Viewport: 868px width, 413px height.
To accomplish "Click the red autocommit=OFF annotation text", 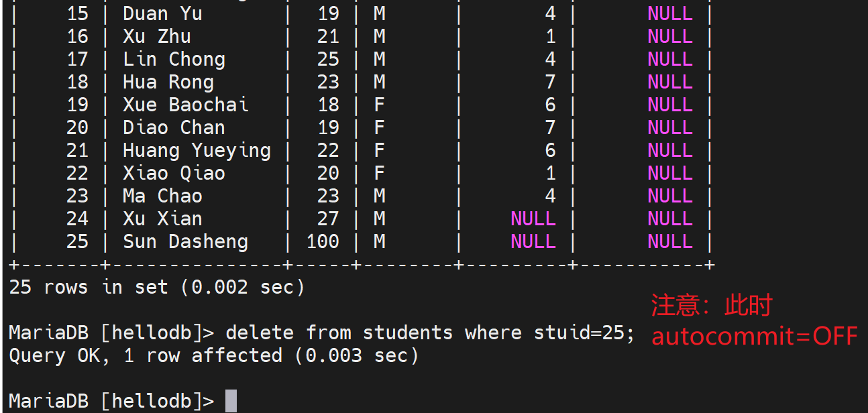I will (755, 336).
